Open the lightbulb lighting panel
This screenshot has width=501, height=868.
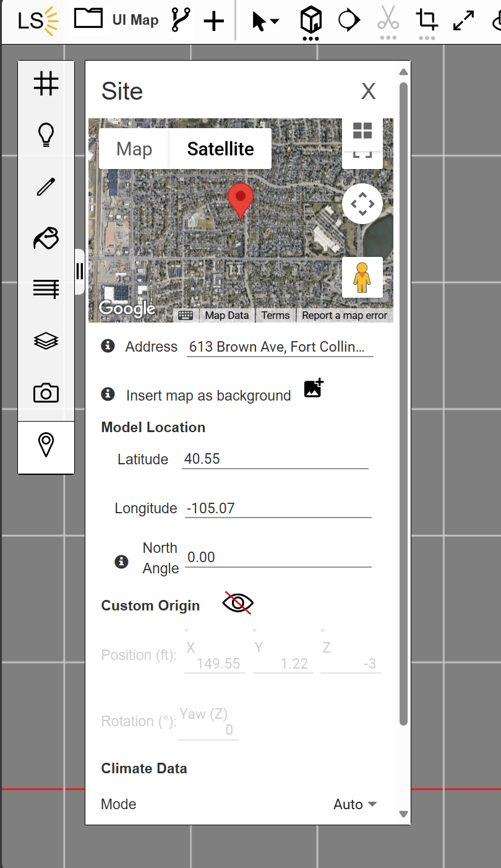pyautogui.click(x=46, y=134)
